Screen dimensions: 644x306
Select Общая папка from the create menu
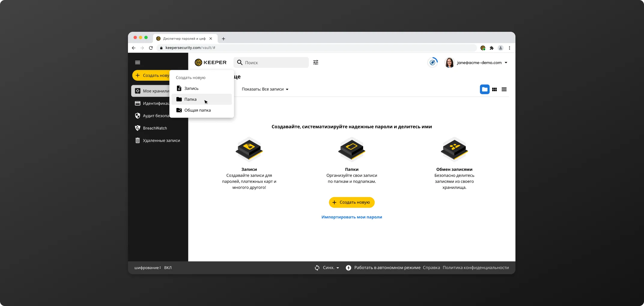pyautogui.click(x=202, y=110)
